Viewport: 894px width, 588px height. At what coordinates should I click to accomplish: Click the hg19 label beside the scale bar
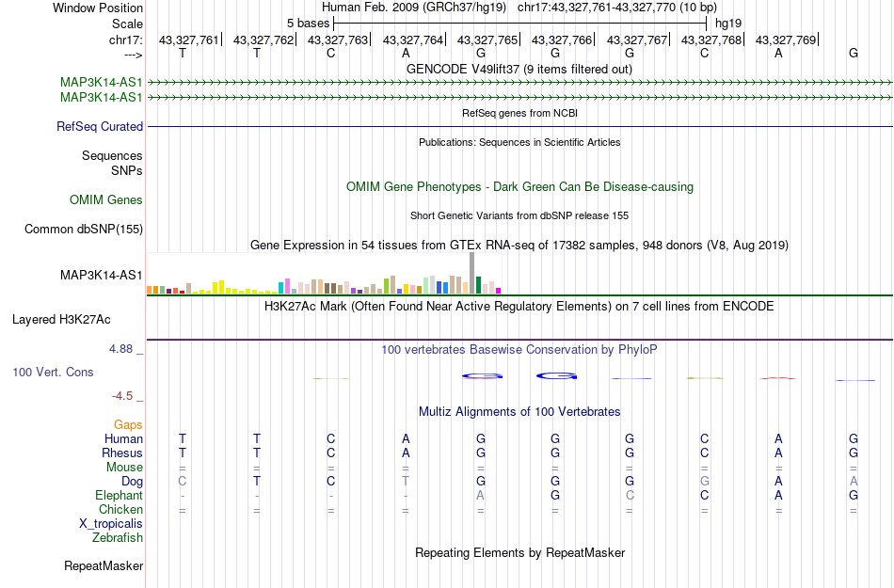click(728, 24)
